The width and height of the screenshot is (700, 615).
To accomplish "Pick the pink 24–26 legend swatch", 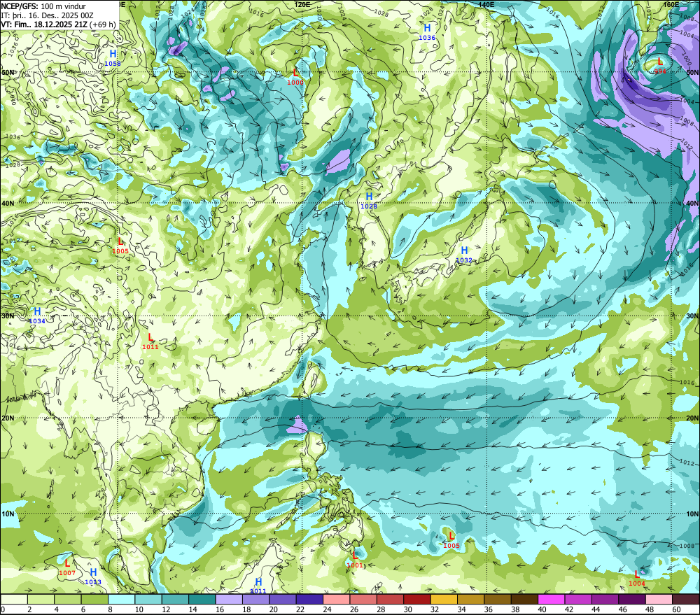I will click(336, 599).
